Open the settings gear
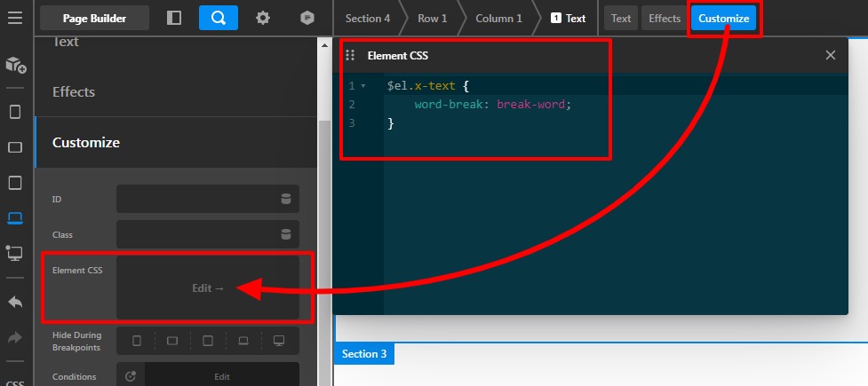This screenshot has height=386, width=868. point(263,18)
